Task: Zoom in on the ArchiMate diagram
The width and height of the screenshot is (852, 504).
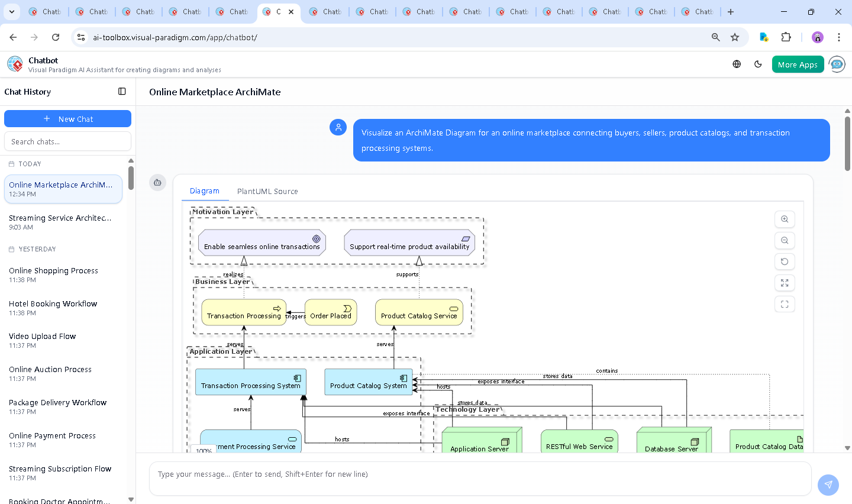Action: click(x=785, y=219)
